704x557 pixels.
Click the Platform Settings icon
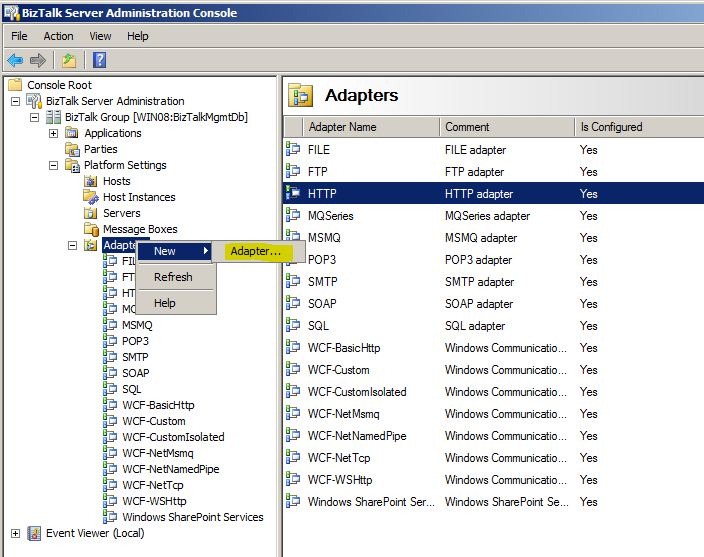[72, 165]
